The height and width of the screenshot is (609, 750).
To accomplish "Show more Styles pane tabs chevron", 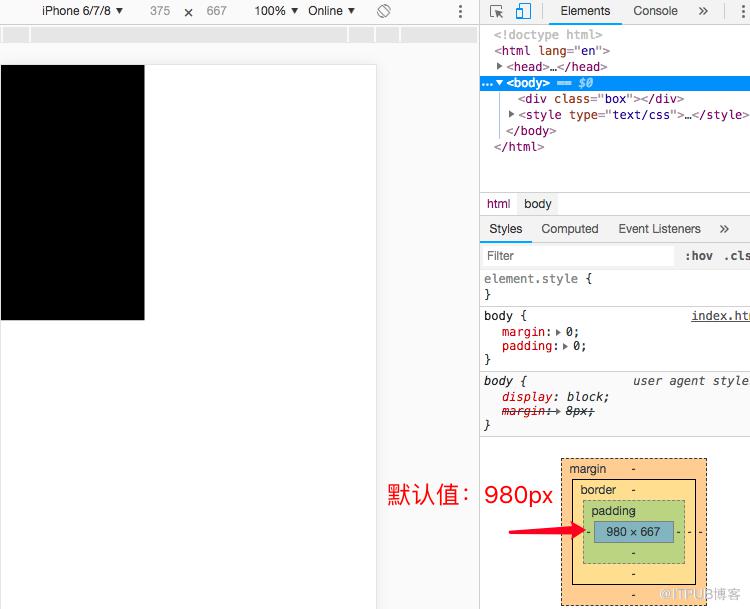I will 724,229.
